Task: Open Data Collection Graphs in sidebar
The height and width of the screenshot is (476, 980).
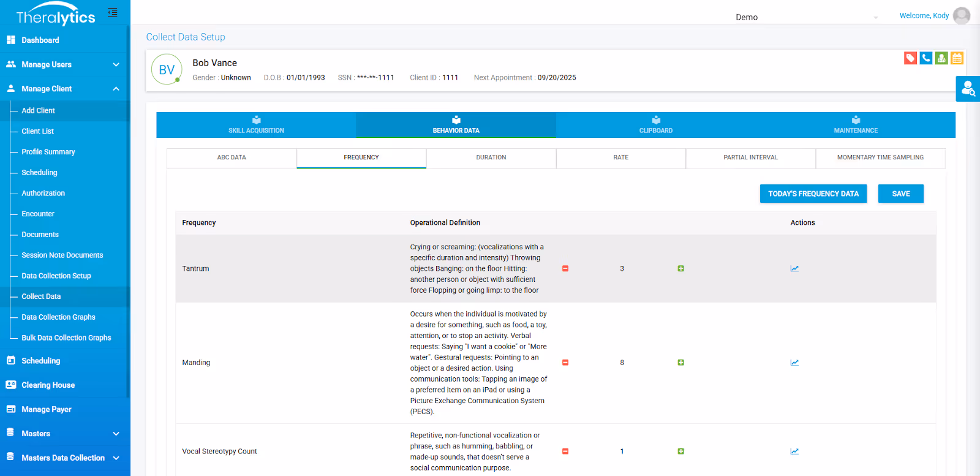Action: pyautogui.click(x=58, y=317)
